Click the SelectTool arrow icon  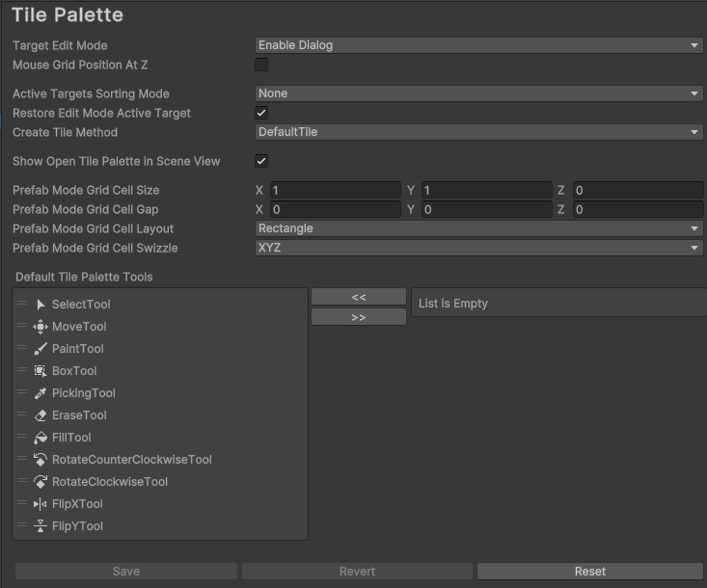(x=41, y=305)
